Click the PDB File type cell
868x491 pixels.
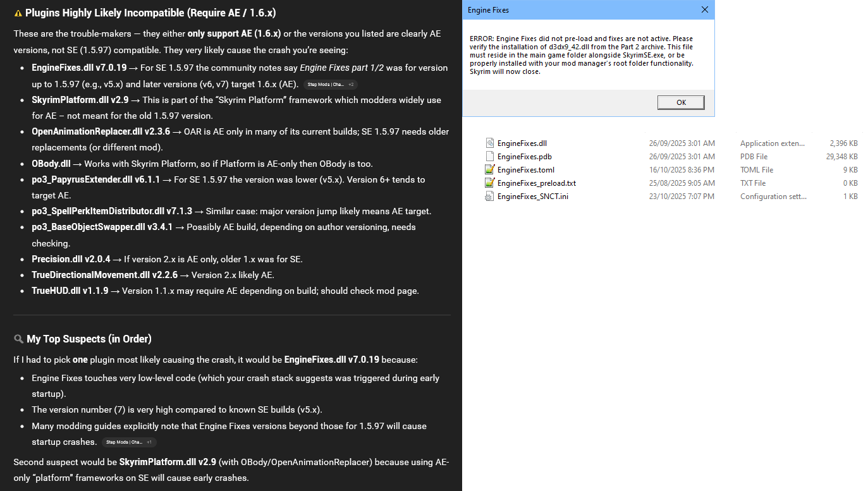click(x=754, y=157)
